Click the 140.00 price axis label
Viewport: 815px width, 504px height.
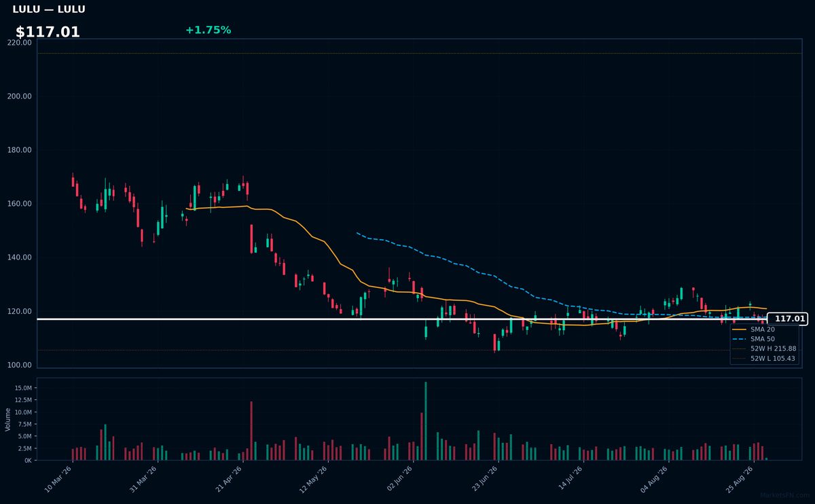click(20, 257)
